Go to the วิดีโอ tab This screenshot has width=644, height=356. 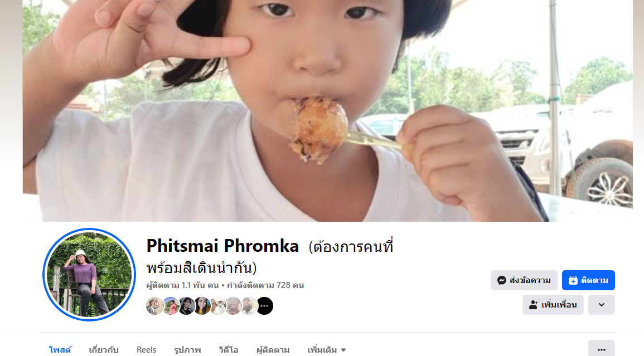point(229,350)
